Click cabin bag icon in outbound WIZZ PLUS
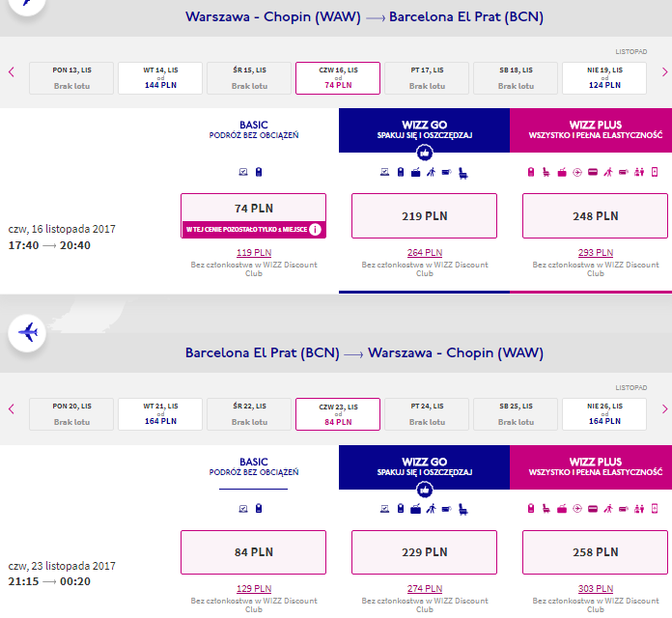 531,172
